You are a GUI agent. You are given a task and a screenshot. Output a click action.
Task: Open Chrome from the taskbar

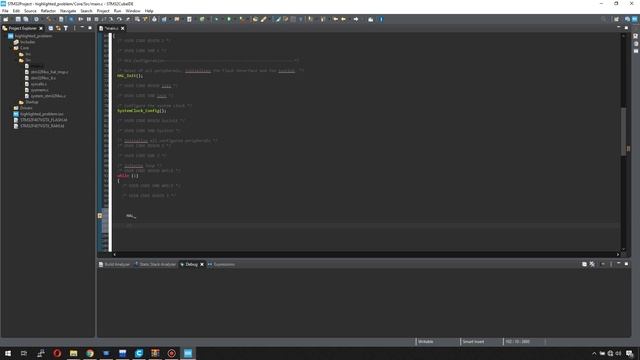pyautogui.click(x=90, y=353)
